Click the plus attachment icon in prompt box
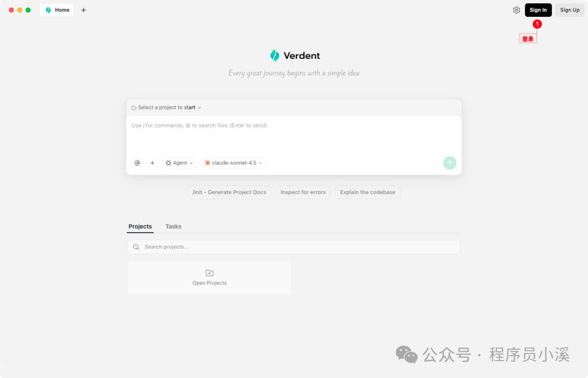 (152, 163)
